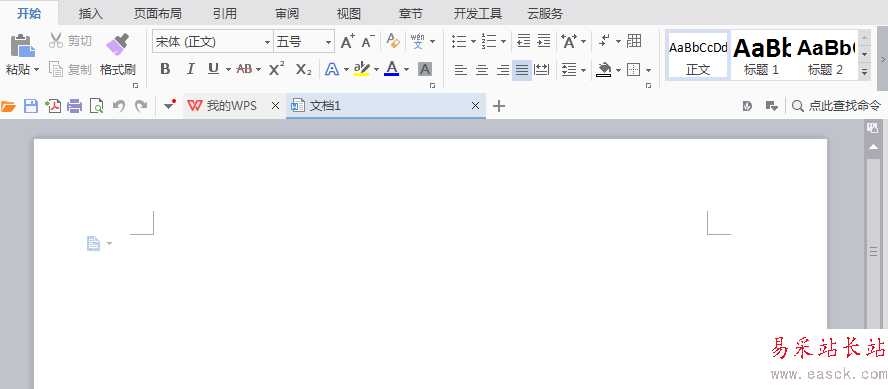This screenshot has width=888, height=389.
Task: Redo the last action
Action: pyautogui.click(x=141, y=106)
